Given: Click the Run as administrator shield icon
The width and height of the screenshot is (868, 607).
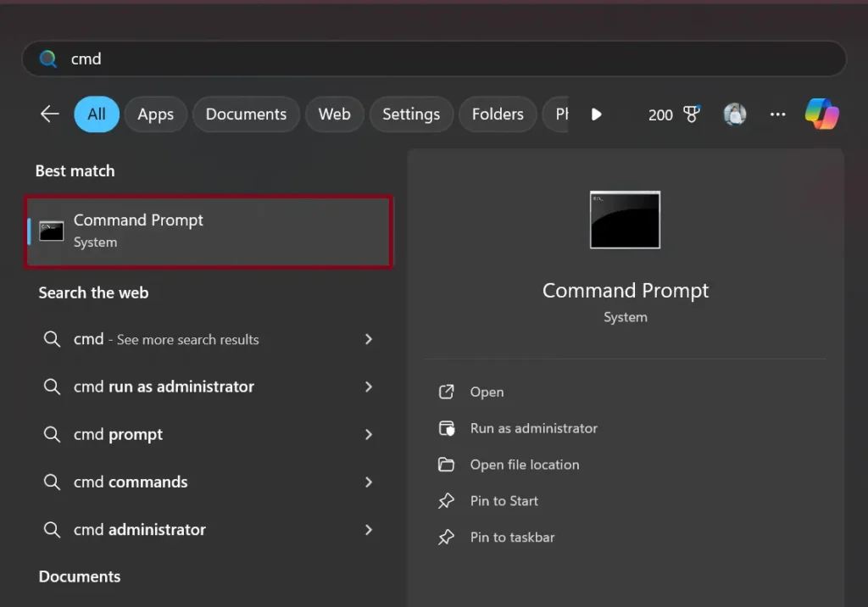Looking at the screenshot, I should tap(446, 428).
